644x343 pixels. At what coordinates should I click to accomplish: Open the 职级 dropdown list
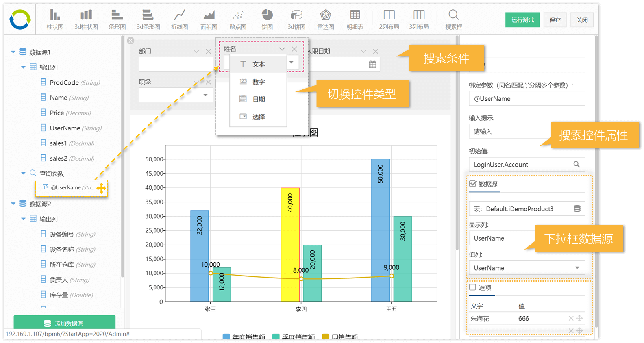coord(205,95)
